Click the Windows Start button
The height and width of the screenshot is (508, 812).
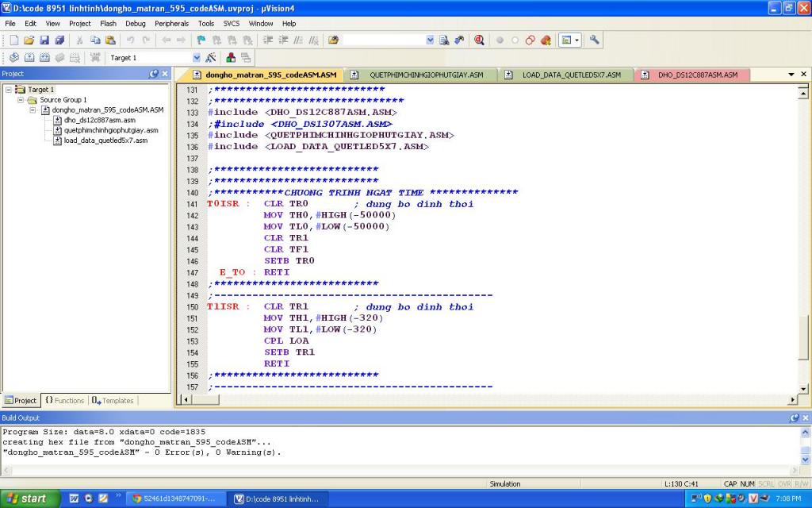coord(29,498)
